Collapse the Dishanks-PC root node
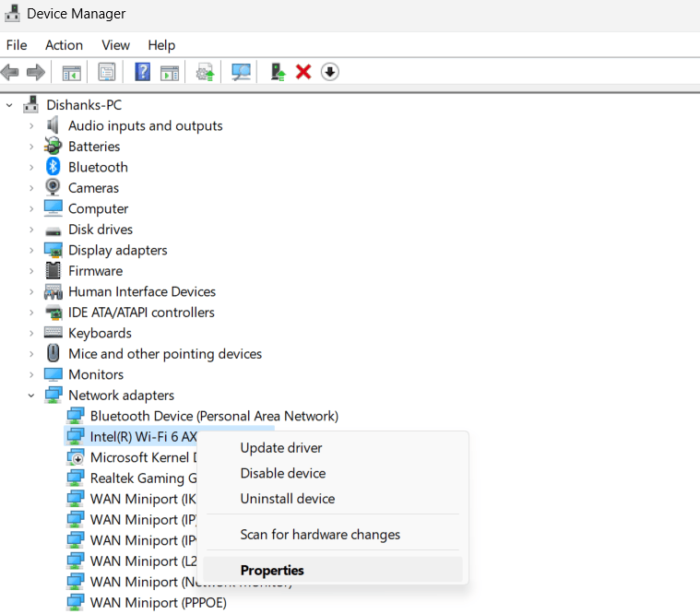 pyautogui.click(x=9, y=105)
